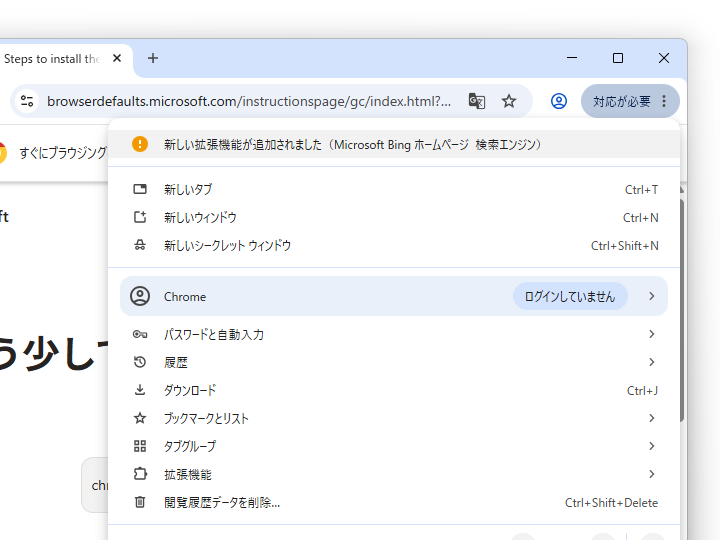Expand the タブグループ chevron

coord(652,446)
